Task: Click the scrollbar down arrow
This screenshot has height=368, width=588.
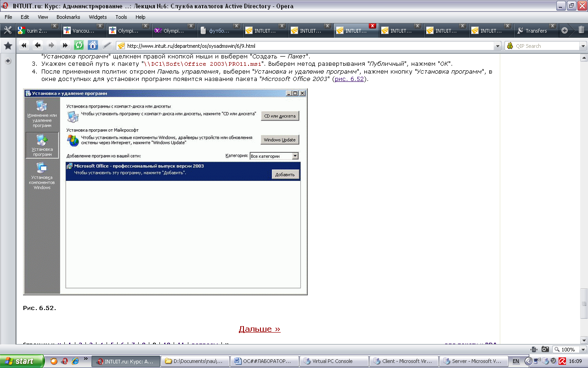Action: [x=584, y=339]
